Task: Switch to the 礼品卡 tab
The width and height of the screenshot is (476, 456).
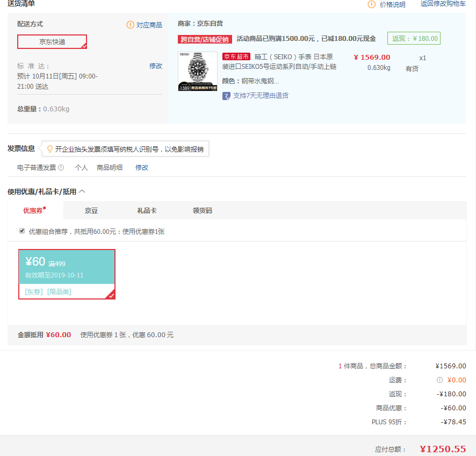Action: click(x=147, y=210)
